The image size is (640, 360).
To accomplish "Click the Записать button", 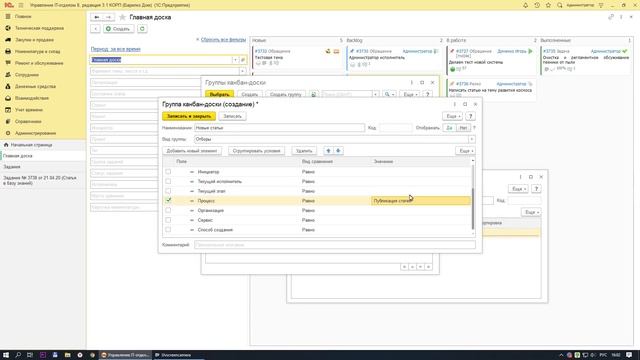I will [232, 116].
